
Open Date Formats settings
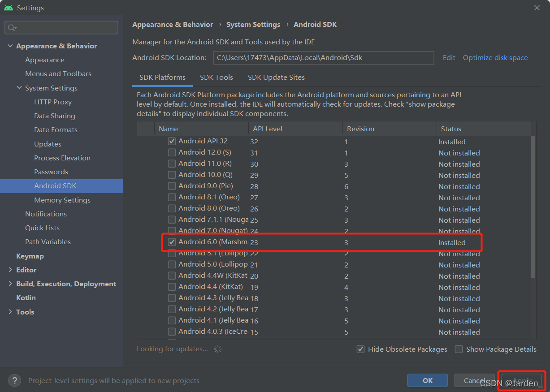[56, 129]
